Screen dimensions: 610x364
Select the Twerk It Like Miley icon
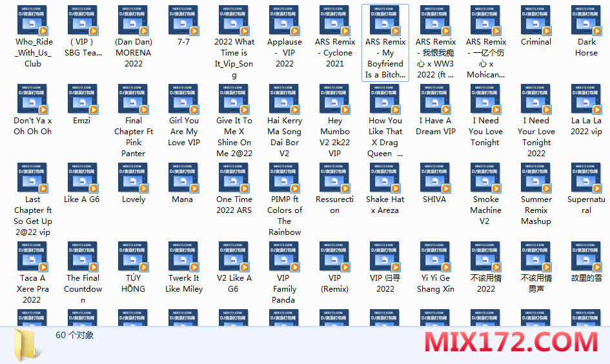point(183,257)
